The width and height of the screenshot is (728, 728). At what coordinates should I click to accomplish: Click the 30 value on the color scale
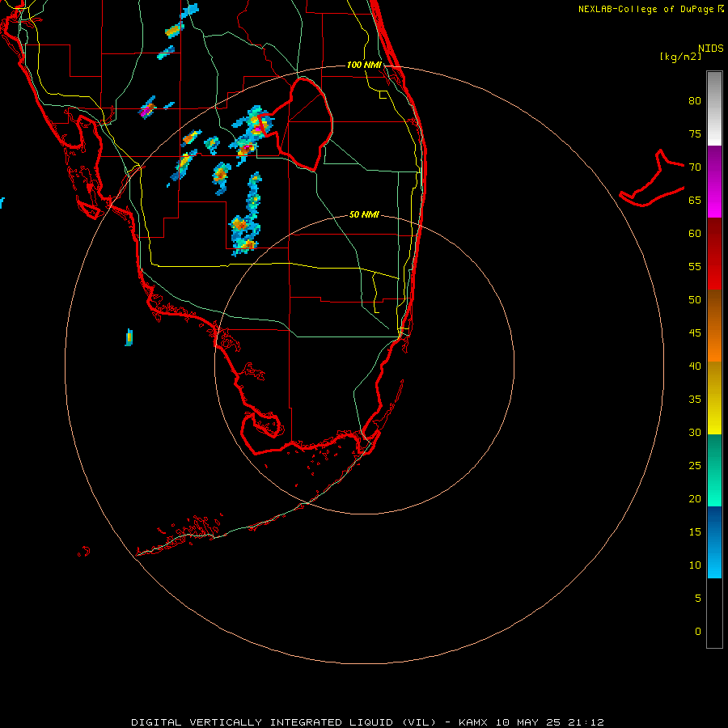(695, 433)
